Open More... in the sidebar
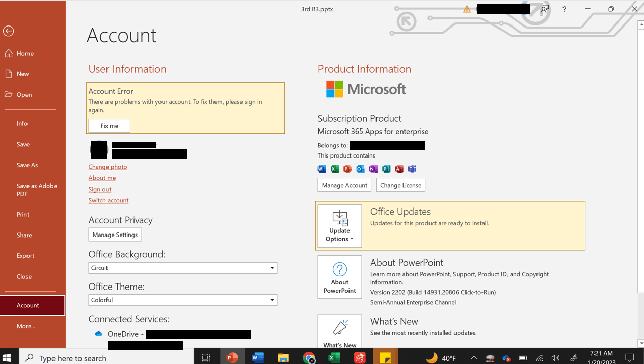 (33, 326)
